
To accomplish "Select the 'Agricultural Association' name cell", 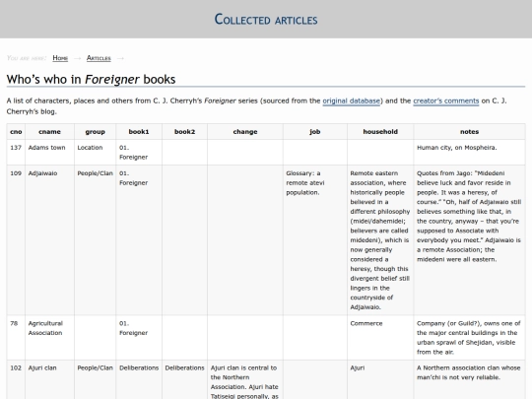I will click(49, 338).
